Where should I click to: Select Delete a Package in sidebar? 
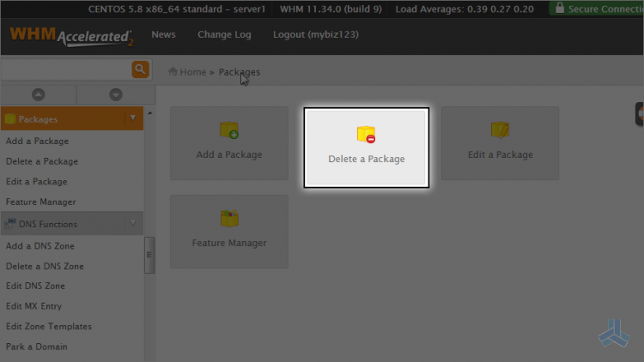pyautogui.click(x=42, y=161)
